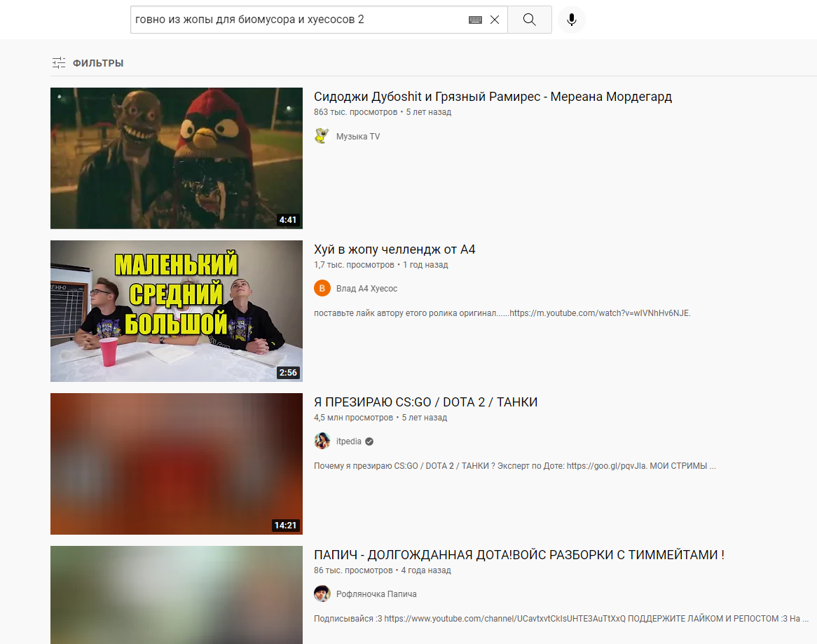
Task: Click '1,7 тыс. просмотров' view count
Action: pos(354,265)
